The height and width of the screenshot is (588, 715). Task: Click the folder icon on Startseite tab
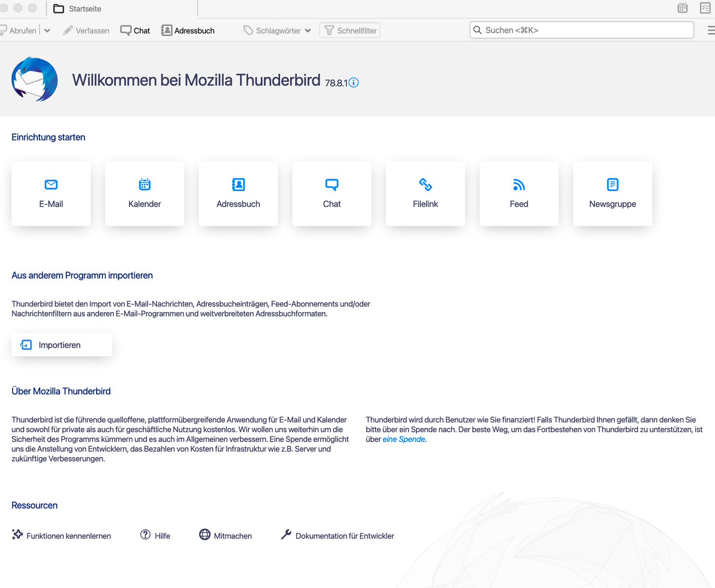coord(59,9)
